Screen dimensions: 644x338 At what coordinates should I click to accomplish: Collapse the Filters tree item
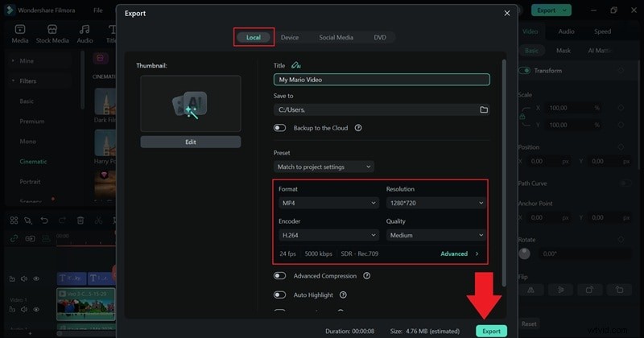point(13,81)
